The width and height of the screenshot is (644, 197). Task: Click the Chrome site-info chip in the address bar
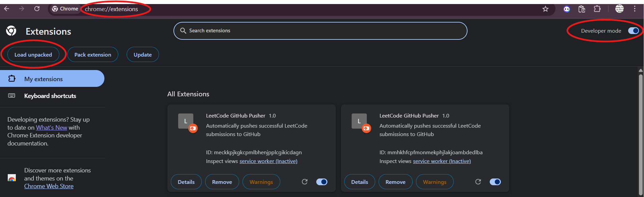point(65,9)
